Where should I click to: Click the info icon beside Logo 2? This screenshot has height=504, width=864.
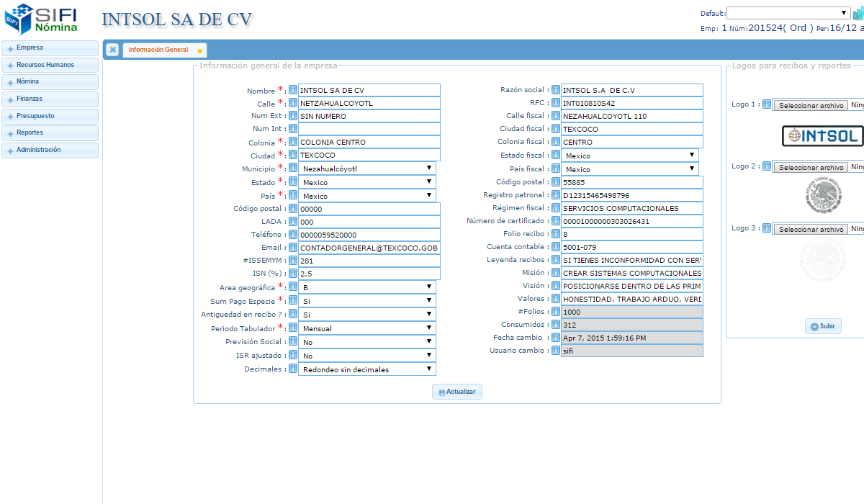767,166
